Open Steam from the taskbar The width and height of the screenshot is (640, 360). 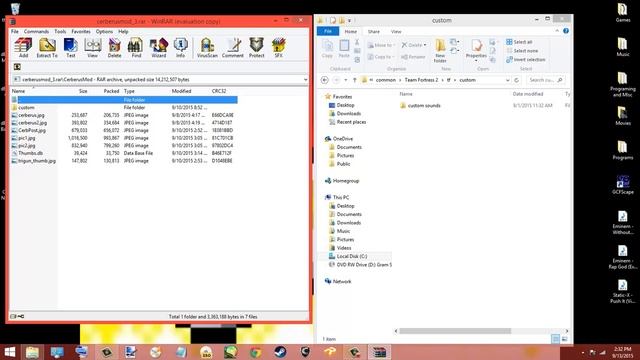(x=280, y=352)
